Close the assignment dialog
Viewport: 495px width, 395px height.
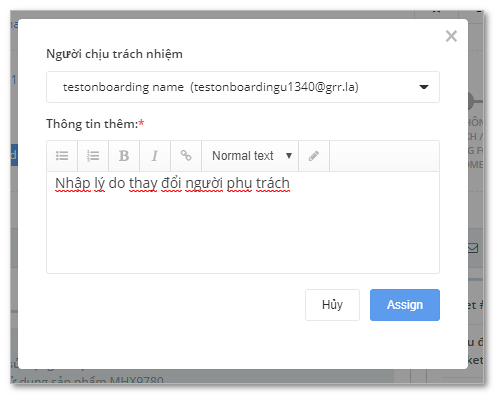451,36
